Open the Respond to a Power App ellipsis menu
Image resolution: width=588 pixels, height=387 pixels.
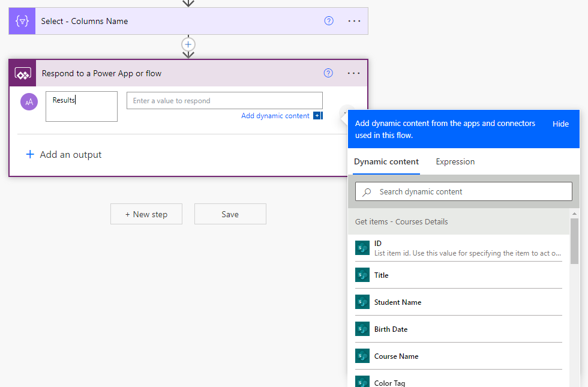point(354,73)
